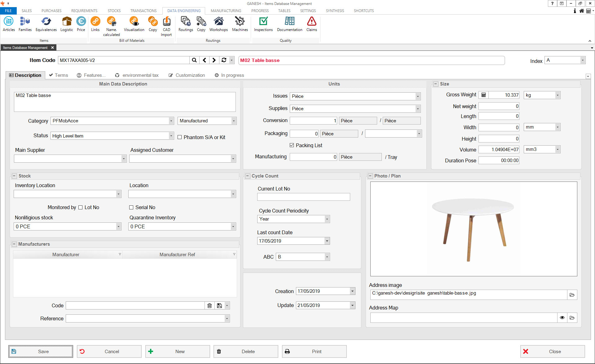The image size is (595, 364).
Task: Expand the Cycle Count Periodicity dropdown
Action: point(327,219)
